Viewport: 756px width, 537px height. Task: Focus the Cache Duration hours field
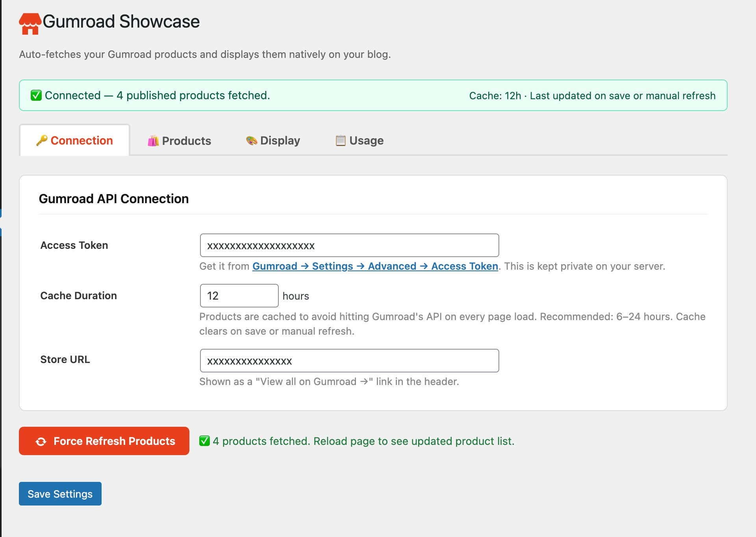[x=239, y=296]
